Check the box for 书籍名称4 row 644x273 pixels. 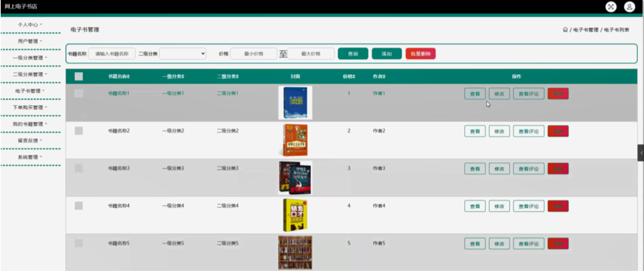click(x=78, y=206)
